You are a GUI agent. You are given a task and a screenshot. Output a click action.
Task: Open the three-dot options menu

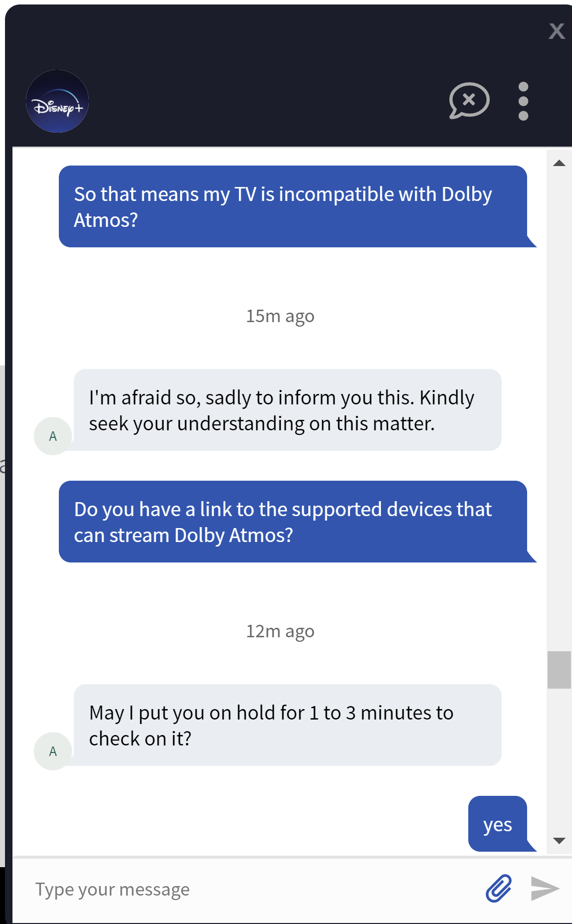pos(523,101)
